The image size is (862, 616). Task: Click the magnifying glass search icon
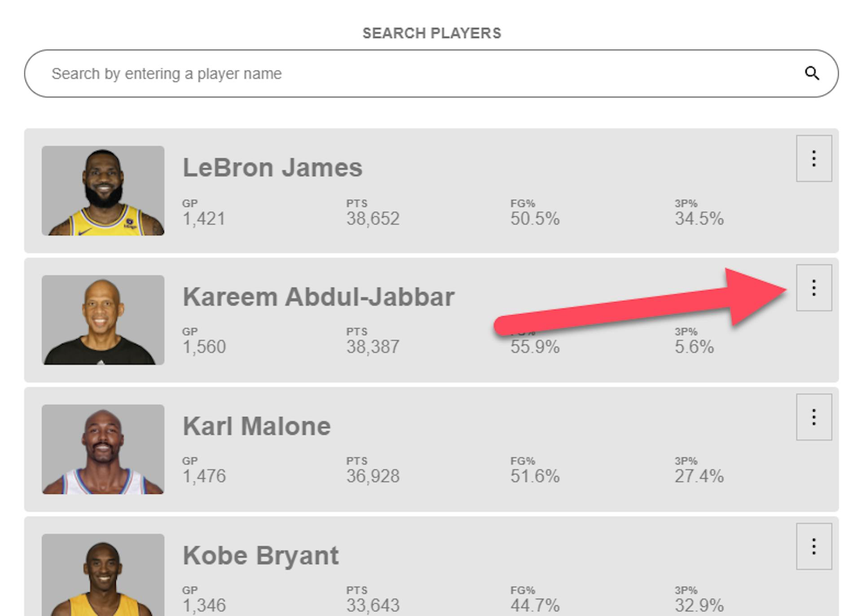click(812, 73)
